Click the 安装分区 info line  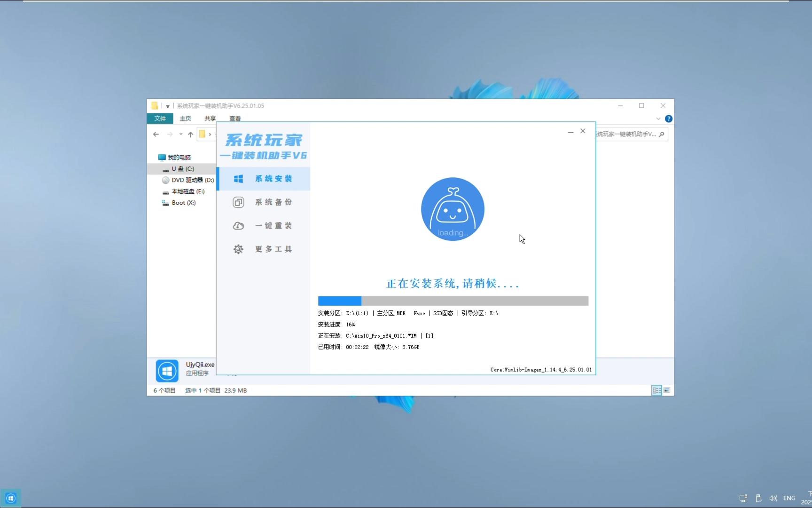point(408,313)
